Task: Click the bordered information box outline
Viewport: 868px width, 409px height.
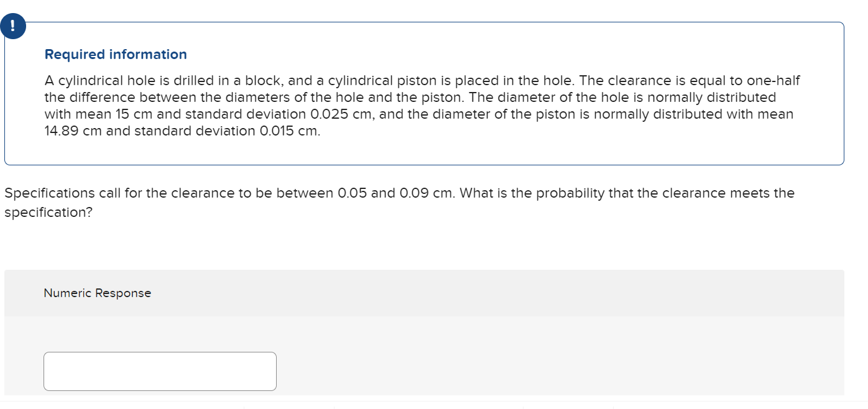Action: [425, 163]
